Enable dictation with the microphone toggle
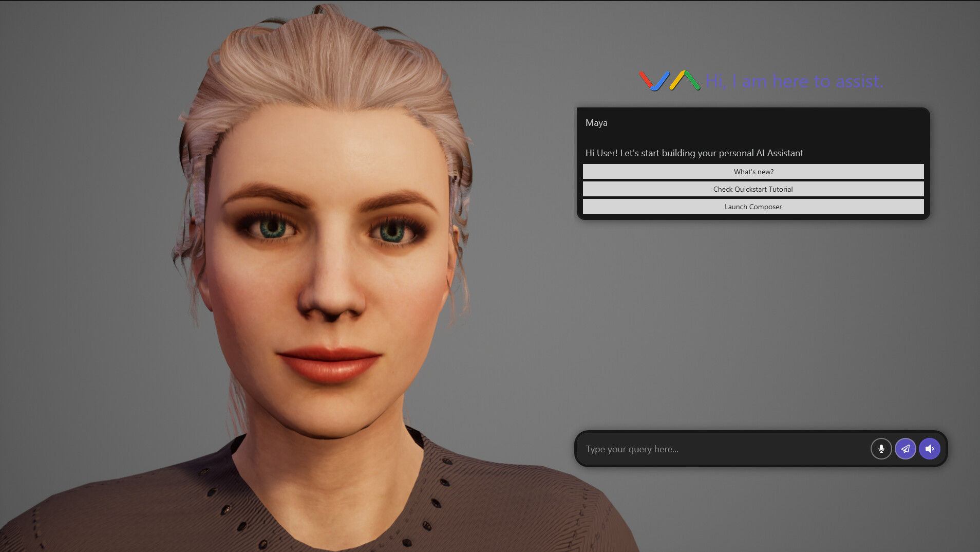 [x=880, y=449]
